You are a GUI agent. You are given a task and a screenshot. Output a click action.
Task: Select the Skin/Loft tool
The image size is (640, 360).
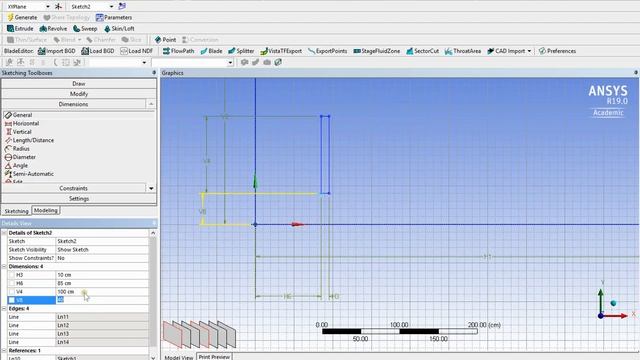pyautogui.click(x=119, y=29)
